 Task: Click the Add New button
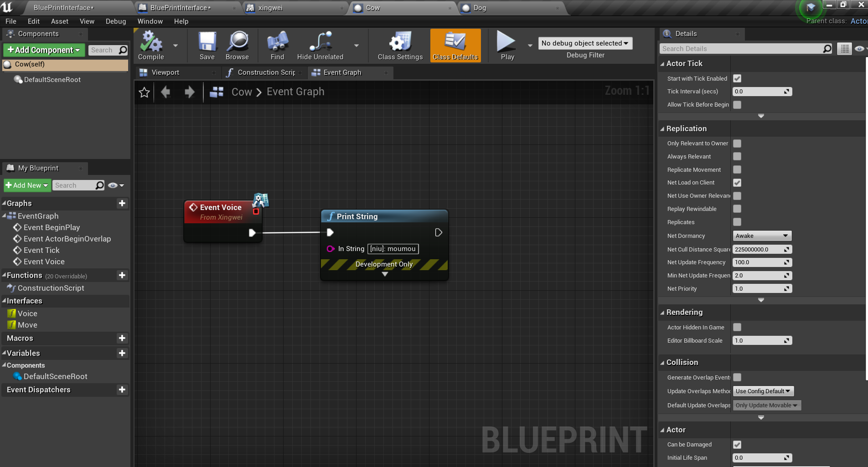click(26, 185)
